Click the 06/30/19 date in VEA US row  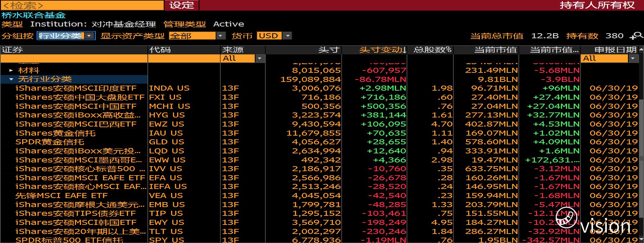point(614,196)
